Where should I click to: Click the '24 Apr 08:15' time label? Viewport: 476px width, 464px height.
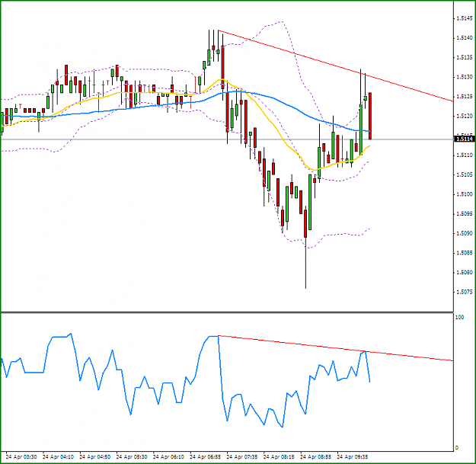pyautogui.click(x=279, y=457)
